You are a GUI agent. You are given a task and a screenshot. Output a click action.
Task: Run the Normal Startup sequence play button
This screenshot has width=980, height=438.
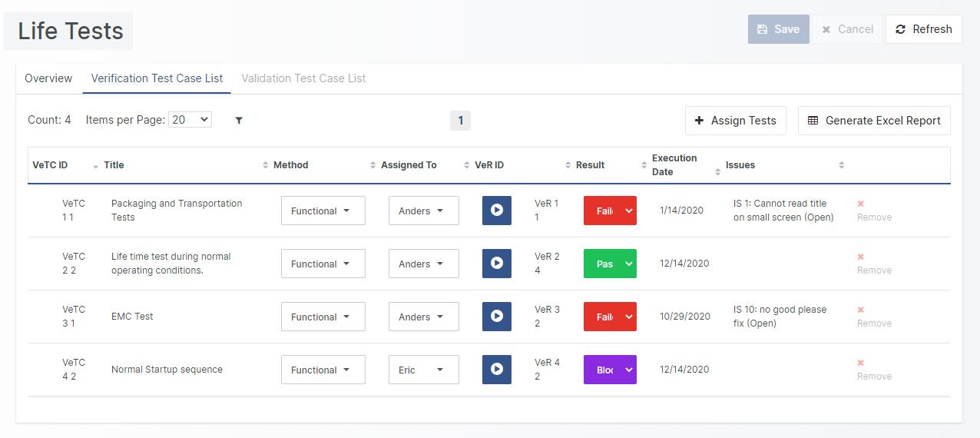pos(497,370)
